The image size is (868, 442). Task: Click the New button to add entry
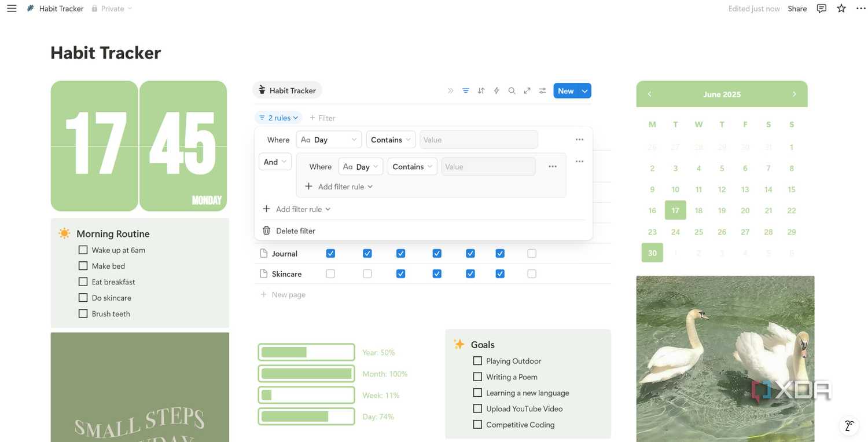point(566,91)
